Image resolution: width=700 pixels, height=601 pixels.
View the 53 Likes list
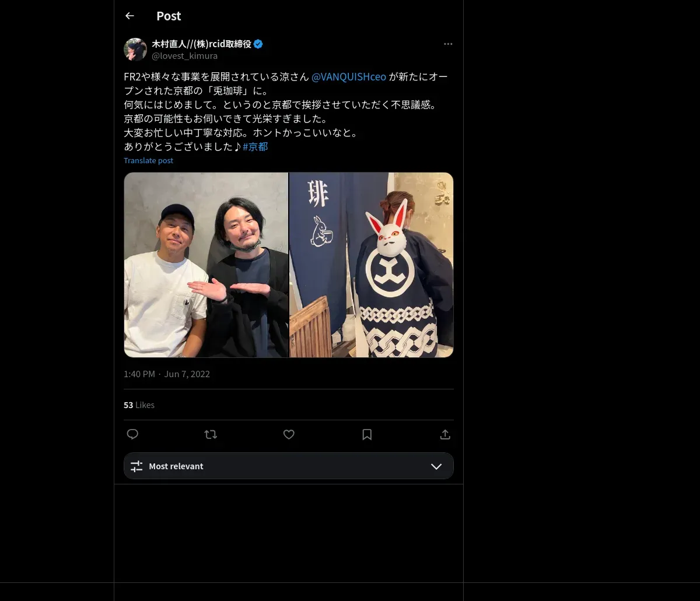tap(139, 405)
